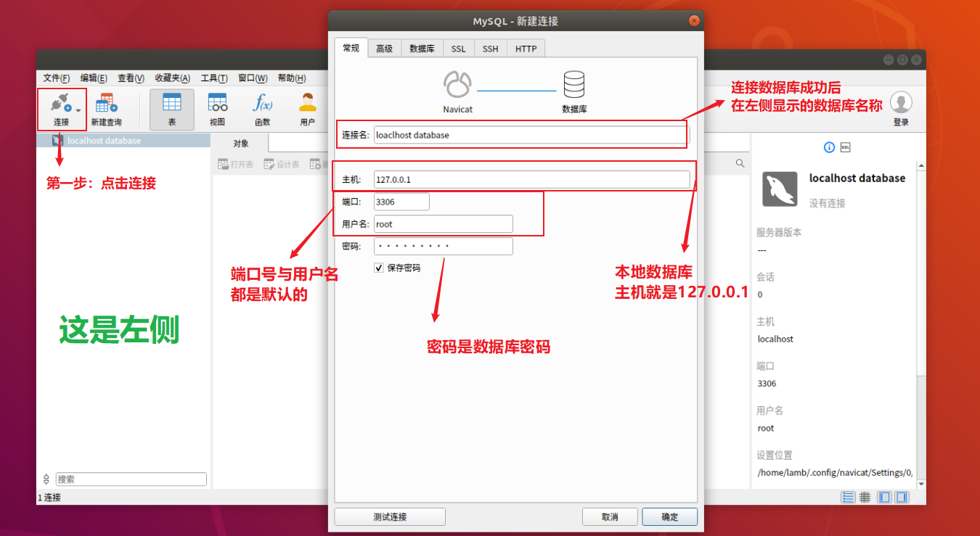Select the 用户 user toolbar icon
980x536 pixels.
(x=308, y=102)
